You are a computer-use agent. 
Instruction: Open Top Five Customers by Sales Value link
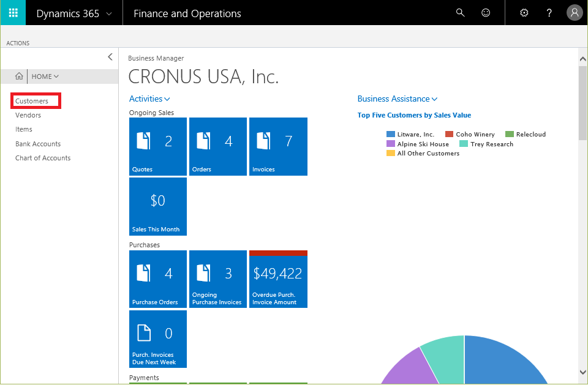point(414,115)
